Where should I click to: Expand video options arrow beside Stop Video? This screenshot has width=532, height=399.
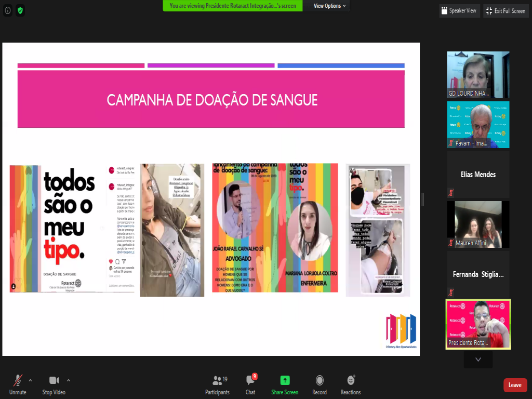click(x=69, y=380)
